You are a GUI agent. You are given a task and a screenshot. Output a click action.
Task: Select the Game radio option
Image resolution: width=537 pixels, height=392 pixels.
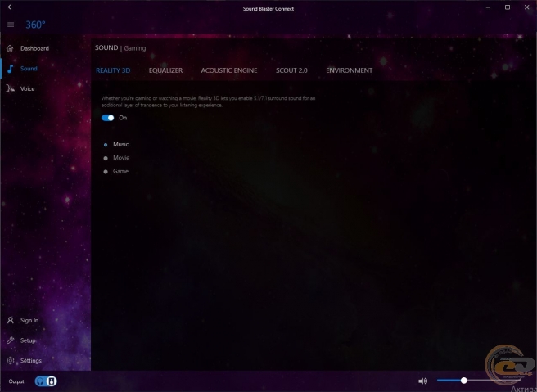106,172
